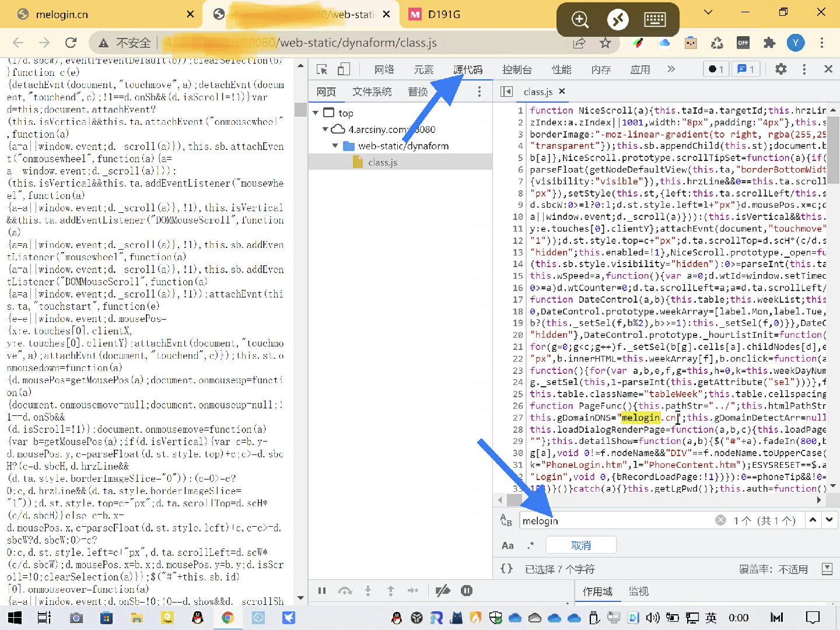Show more DevTools tabs chevron
Screen dimensions: 840x630
pyautogui.click(x=671, y=69)
